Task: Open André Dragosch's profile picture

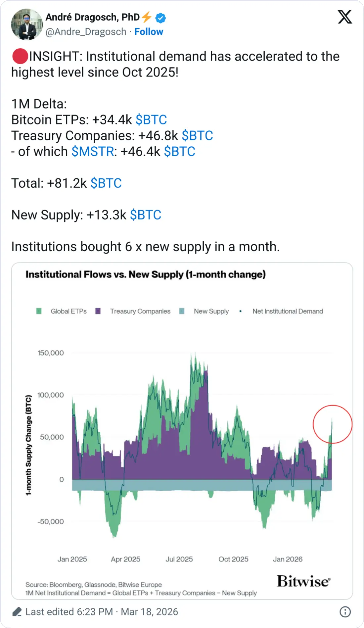Action: pos(26,24)
